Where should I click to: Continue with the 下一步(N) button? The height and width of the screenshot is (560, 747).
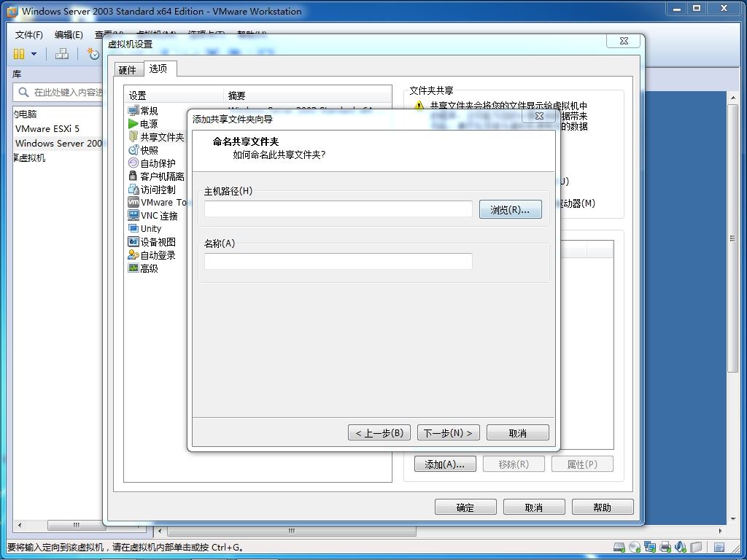coord(449,433)
